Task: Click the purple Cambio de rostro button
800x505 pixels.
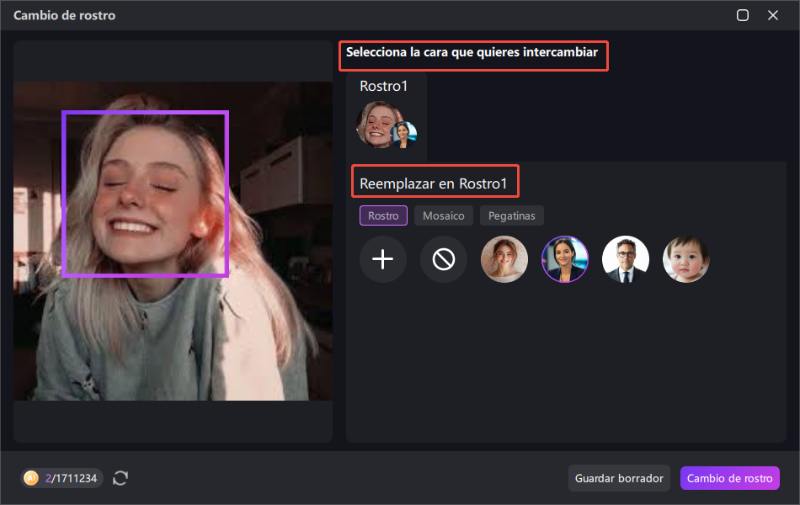Action: [729, 478]
